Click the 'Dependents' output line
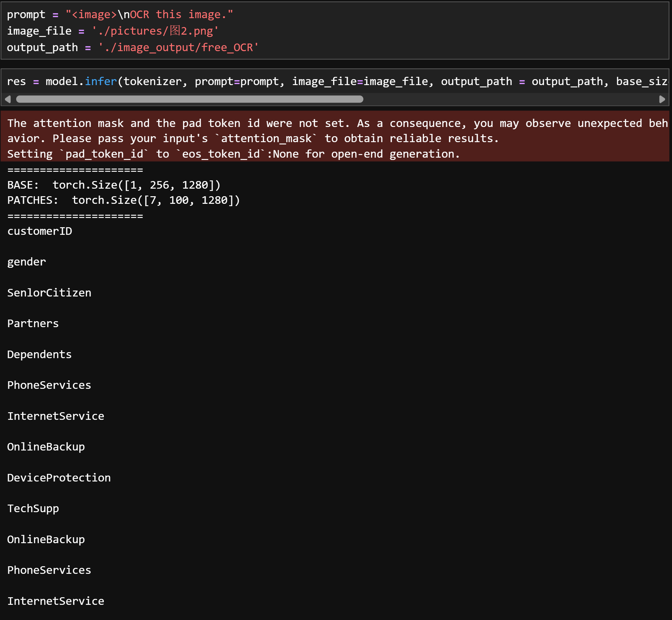The image size is (672, 620). tap(39, 354)
